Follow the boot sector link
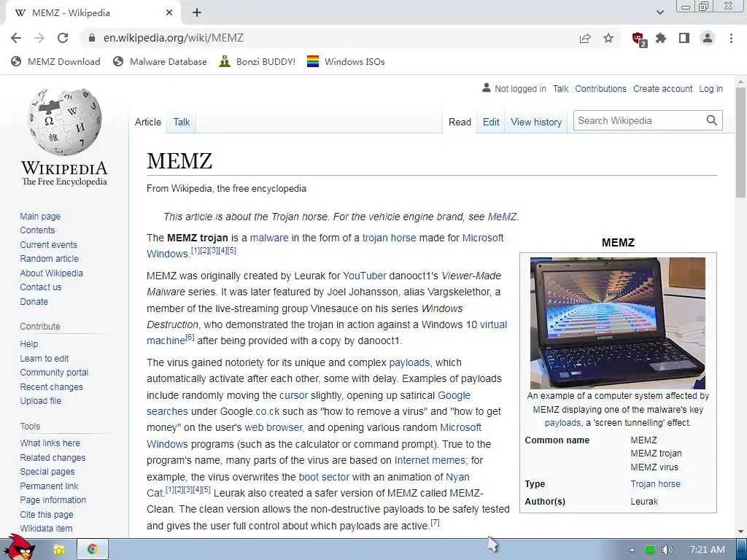 [x=324, y=477]
